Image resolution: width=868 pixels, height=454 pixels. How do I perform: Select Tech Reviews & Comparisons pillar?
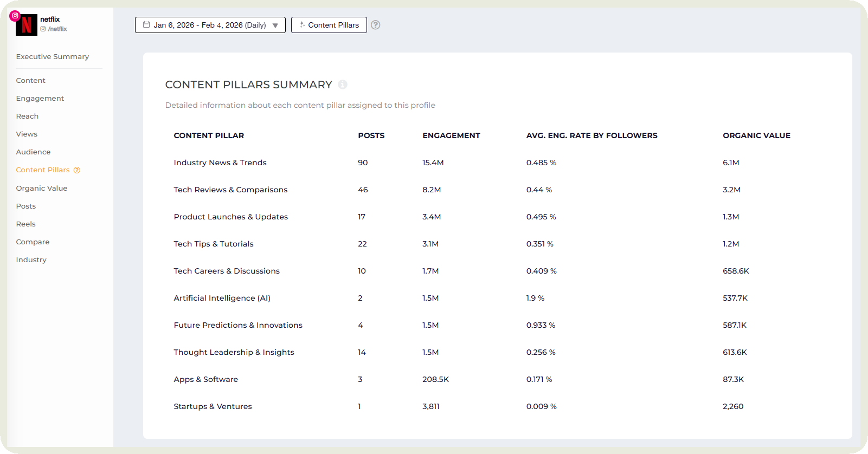coord(230,190)
